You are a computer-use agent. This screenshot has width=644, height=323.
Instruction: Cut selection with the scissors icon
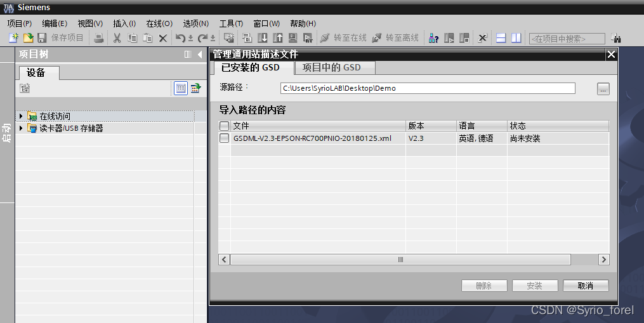(x=117, y=38)
